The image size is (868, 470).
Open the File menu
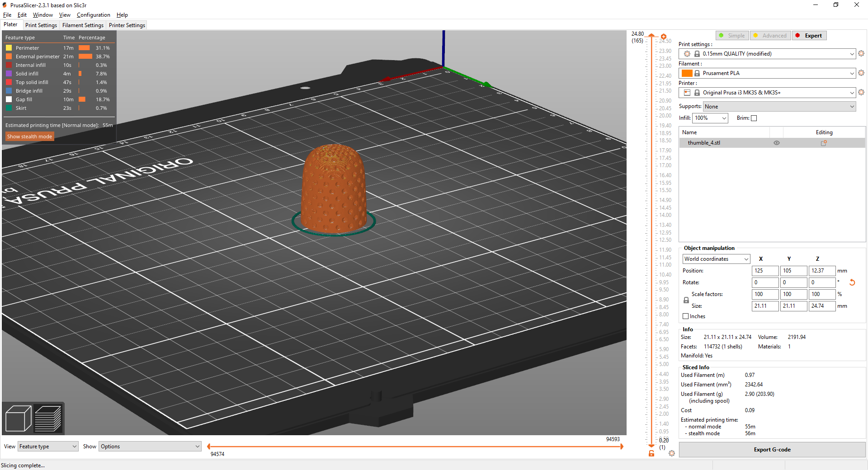pyautogui.click(x=7, y=15)
